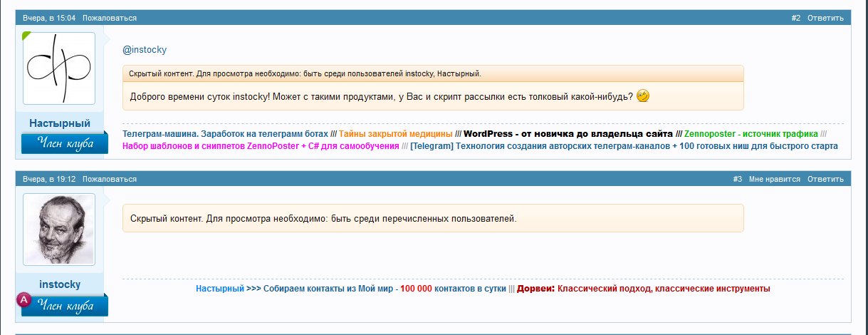868x335 pixels.
Task: Like post #3 with 'Мне нравится'
Action: pyautogui.click(x=775, y=179)
